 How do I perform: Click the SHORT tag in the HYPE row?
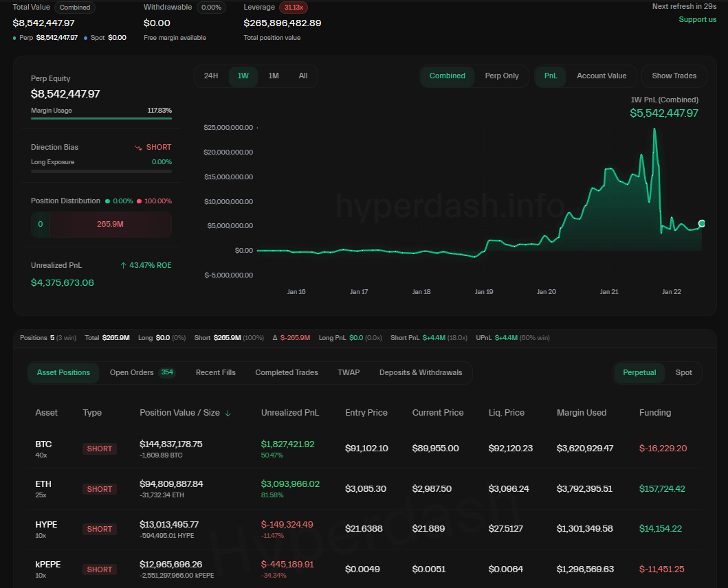[x=100, y=529]
